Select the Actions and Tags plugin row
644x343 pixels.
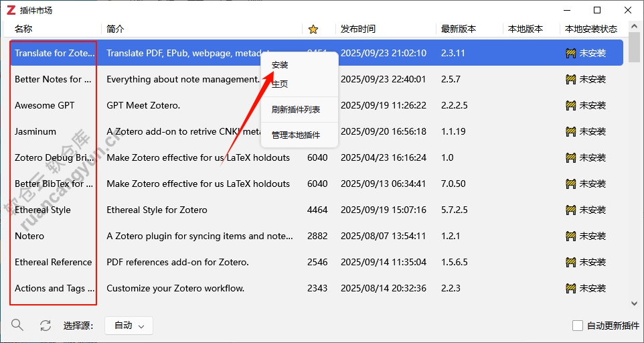click(316, 288)
